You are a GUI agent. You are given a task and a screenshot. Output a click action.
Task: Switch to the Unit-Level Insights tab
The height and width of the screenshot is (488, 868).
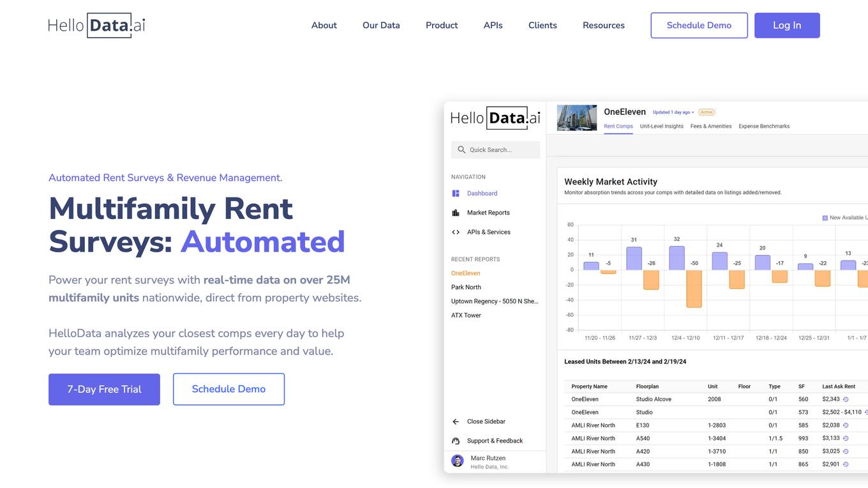tap(662, 126)
